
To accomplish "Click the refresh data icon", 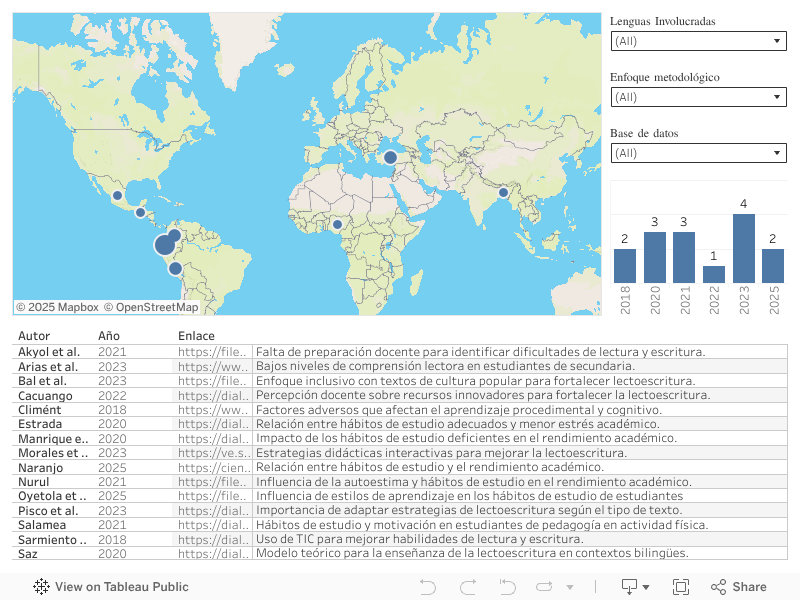I will click(x=545, y=587).
